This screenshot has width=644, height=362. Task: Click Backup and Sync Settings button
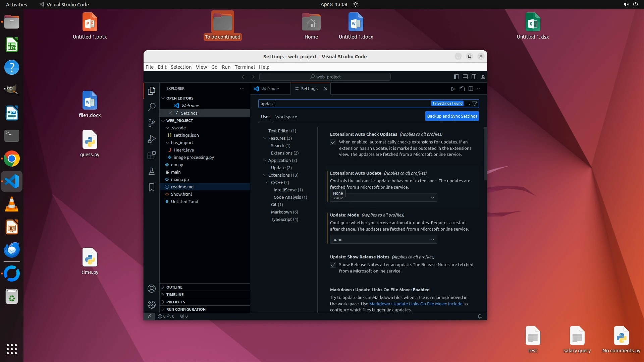pyautogui.click(x=452, y=116)
